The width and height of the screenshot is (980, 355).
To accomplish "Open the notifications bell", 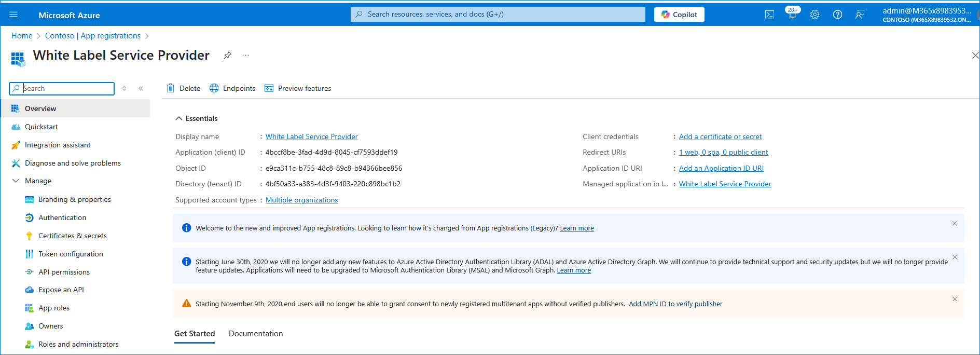I will [792, 15].
